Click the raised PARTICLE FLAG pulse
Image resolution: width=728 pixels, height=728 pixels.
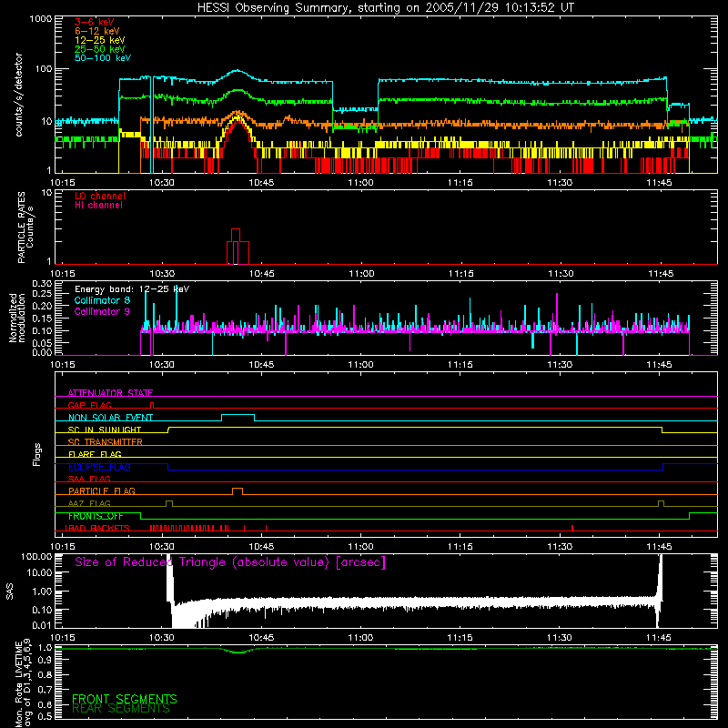coord(238,491)
